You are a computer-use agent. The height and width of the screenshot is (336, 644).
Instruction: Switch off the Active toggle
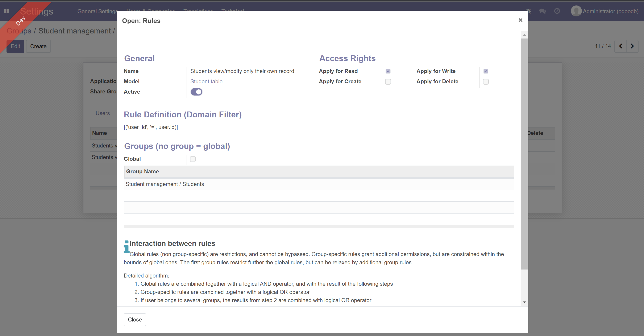pos(196,92)
